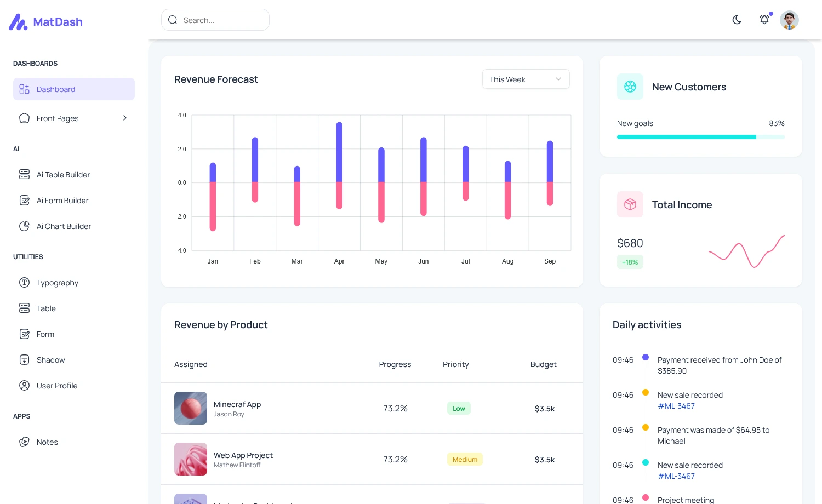Open the Shadow utility

24,360
